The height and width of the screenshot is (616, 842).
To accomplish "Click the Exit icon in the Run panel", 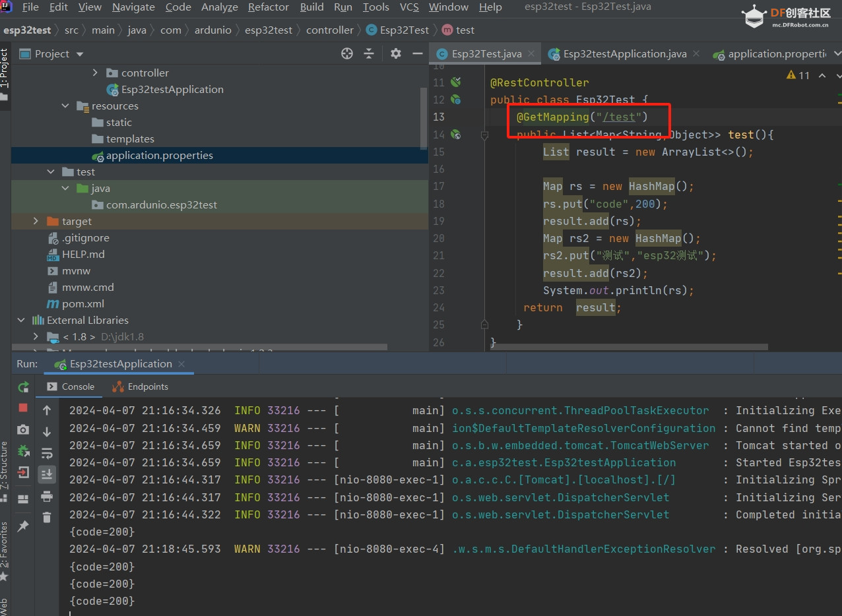I will point(23,472).
